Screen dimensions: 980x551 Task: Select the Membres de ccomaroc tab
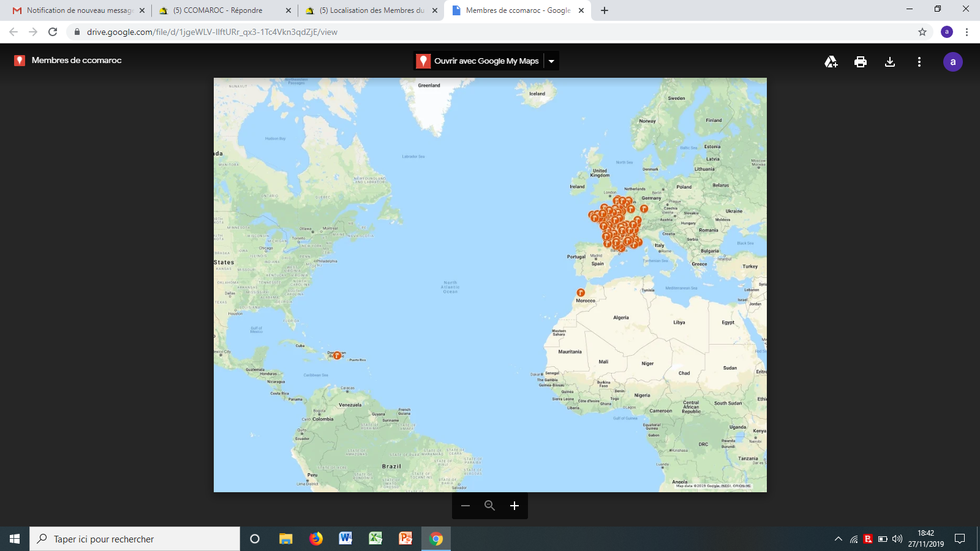pos(518,10)
